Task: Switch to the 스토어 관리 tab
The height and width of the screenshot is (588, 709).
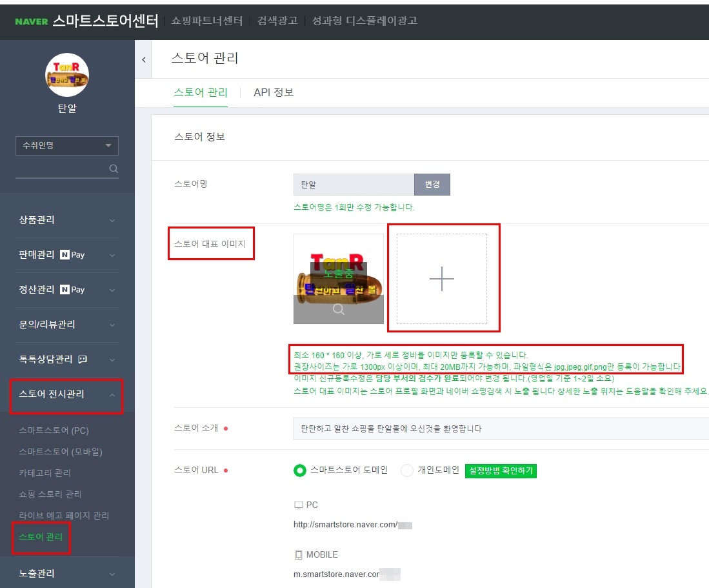Action: tap(201, 92)
